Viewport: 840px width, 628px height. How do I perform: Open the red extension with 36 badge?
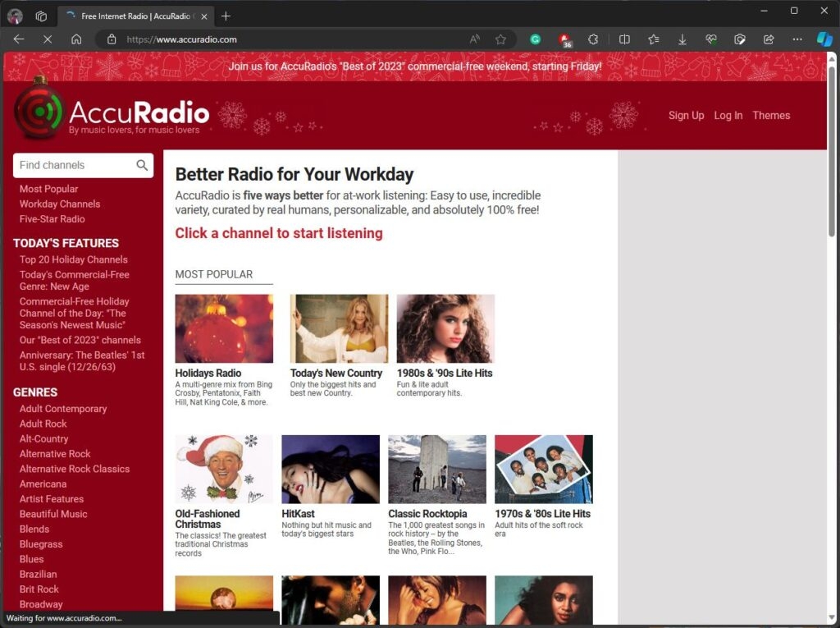[x=564, y=39]
